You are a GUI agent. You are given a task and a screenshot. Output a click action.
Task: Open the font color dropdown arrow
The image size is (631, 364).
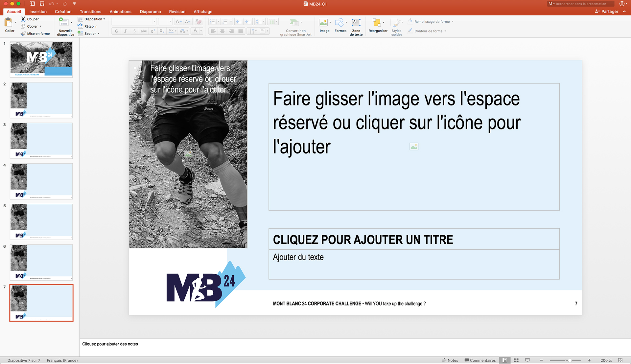click(x=201, y=31)
